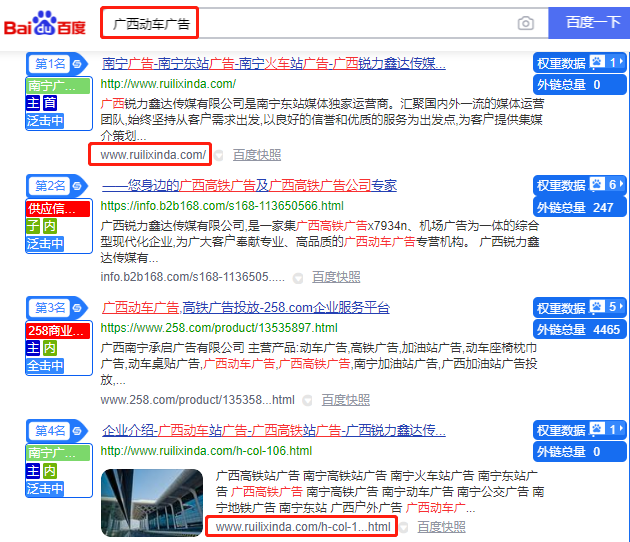This screenshot has width=630, height=542.
Task: Click the 泛击中 tag under 第1名
Action: (45, 121)
